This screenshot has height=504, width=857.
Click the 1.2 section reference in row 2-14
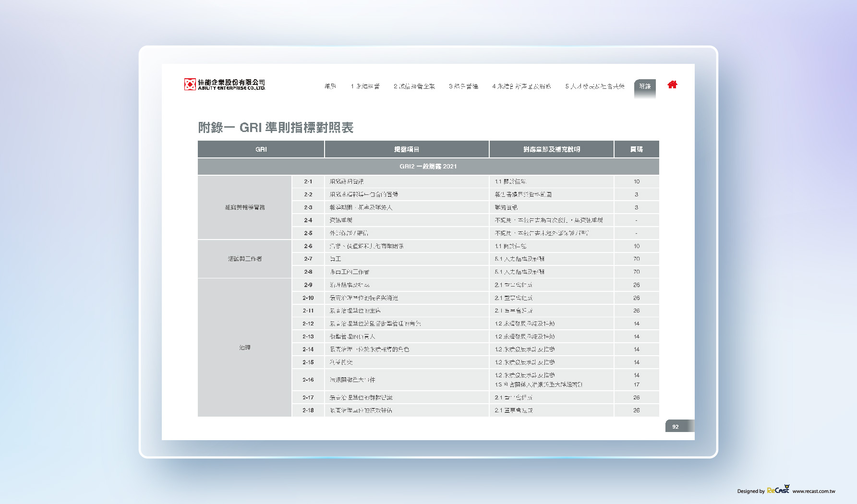[525, 349]
